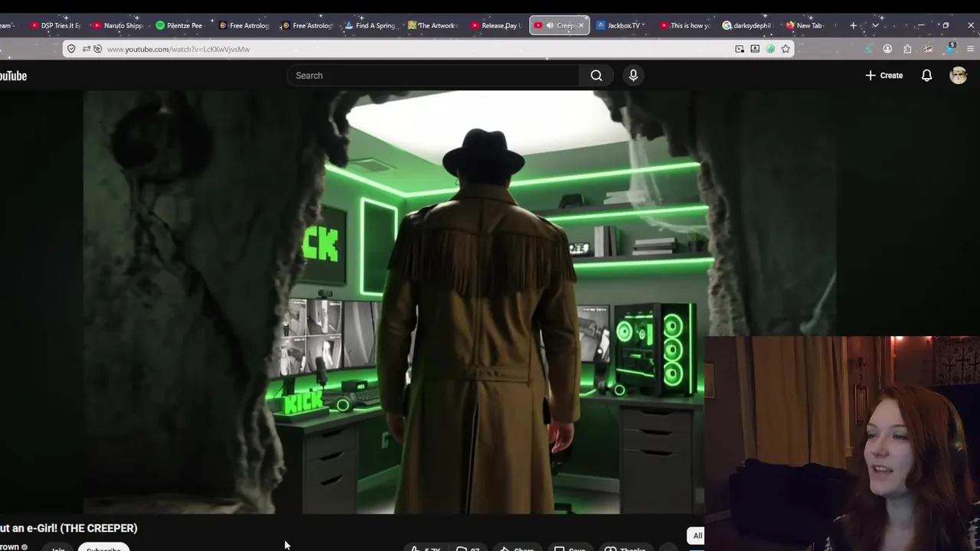The width and height of the screenshot is (980, 551).
Task: Focus the YouTube Search box
Action: tap(433, 76)
